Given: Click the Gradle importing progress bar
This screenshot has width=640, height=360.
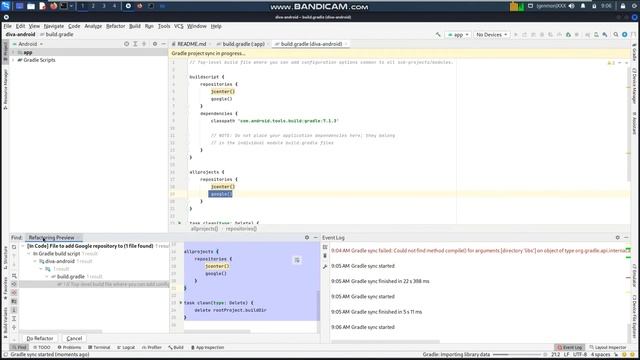Looking at the screenshot, I should click(x=517, y=355).
